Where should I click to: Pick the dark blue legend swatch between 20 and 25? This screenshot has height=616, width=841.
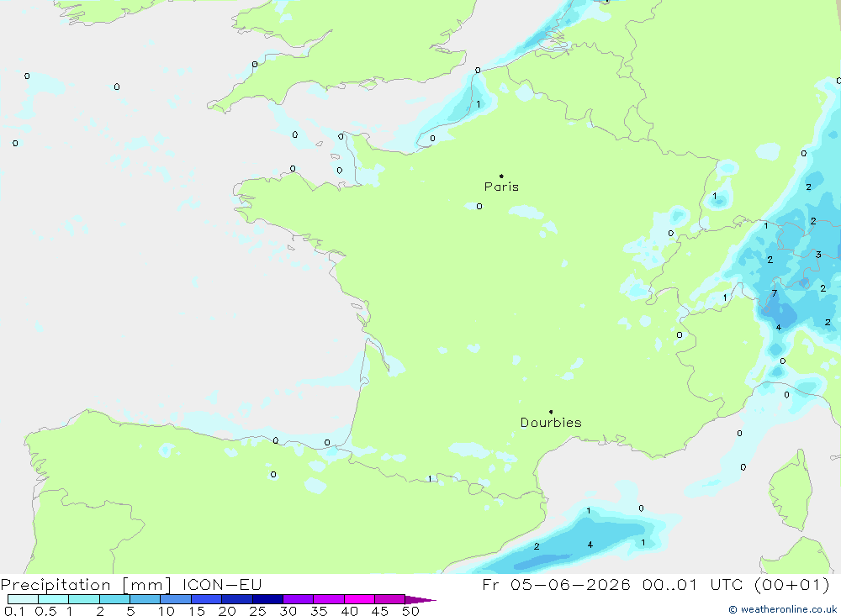pos(237,599)
